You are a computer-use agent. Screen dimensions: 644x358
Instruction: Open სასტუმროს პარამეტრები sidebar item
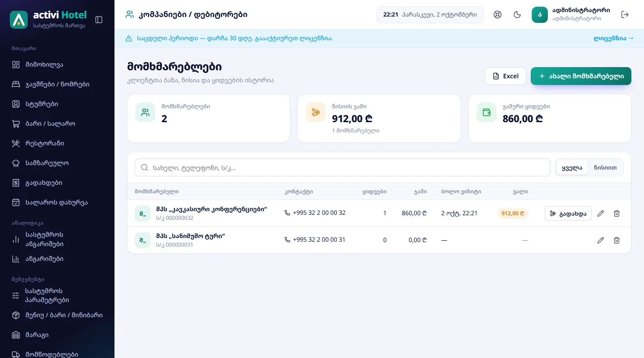(x=57, y=295)
